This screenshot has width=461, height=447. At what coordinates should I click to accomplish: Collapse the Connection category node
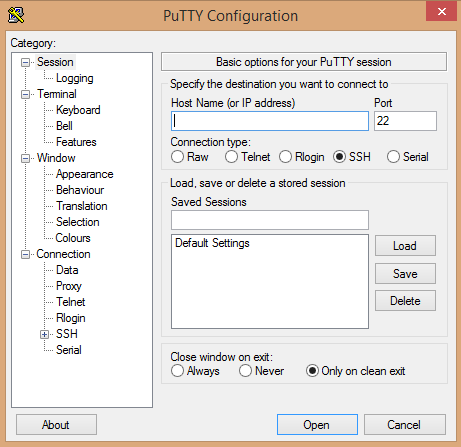(x=25, y=255)
